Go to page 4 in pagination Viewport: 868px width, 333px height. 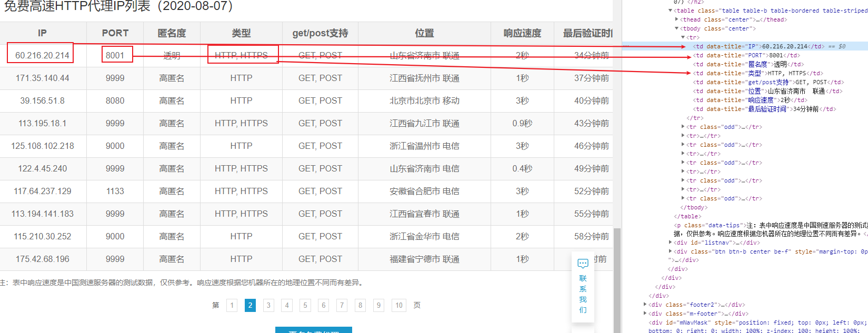point(287,305)
